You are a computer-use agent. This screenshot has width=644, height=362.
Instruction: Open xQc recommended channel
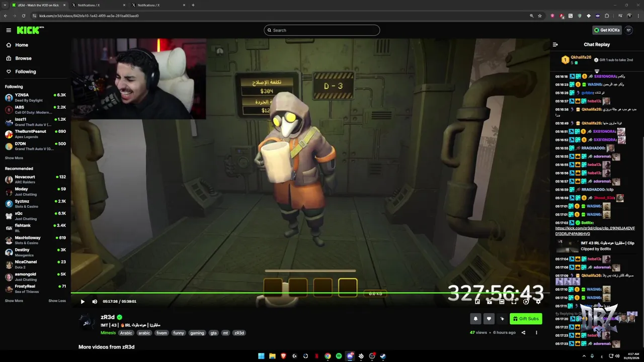[x=35, y=216]
